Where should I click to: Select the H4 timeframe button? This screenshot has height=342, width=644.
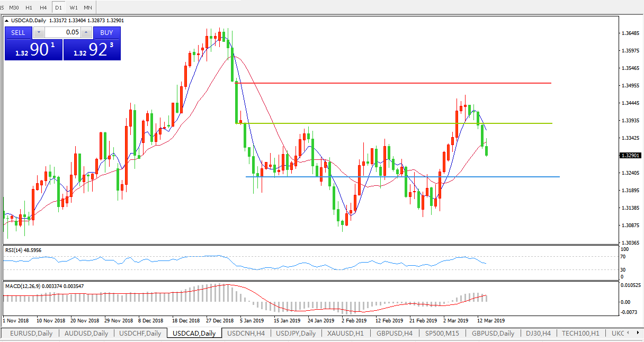(43, 7)
